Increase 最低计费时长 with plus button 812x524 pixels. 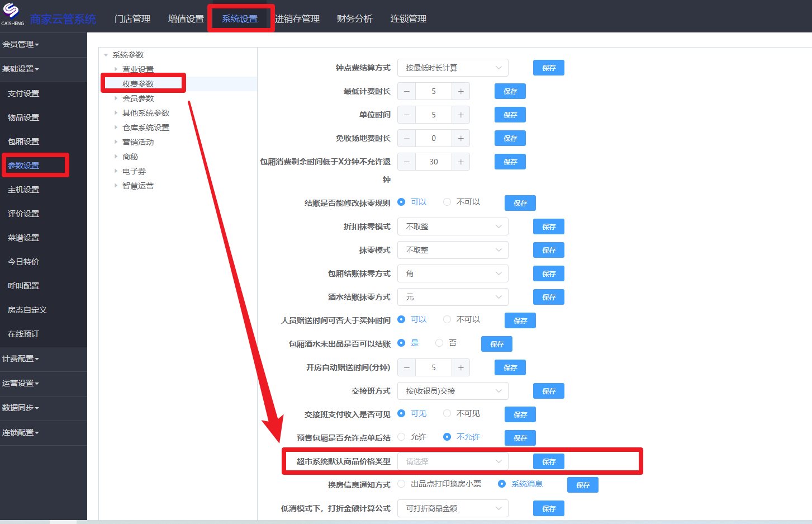460,91
